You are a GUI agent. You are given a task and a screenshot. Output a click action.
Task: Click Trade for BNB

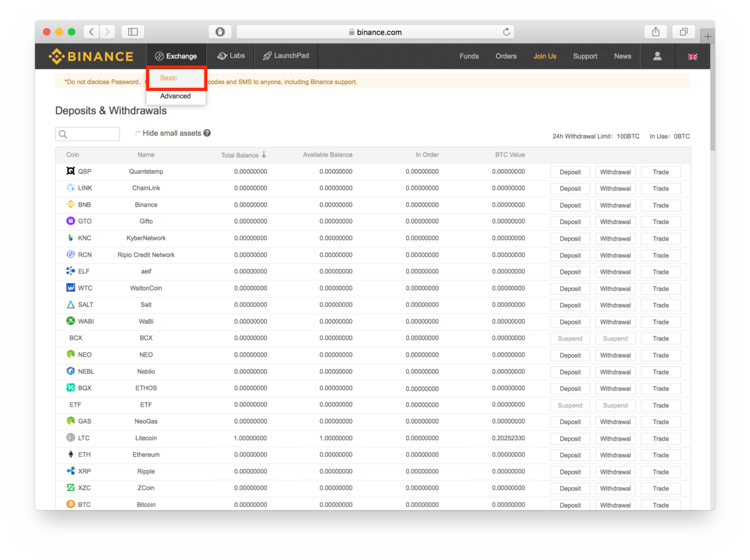coord(660,205)
